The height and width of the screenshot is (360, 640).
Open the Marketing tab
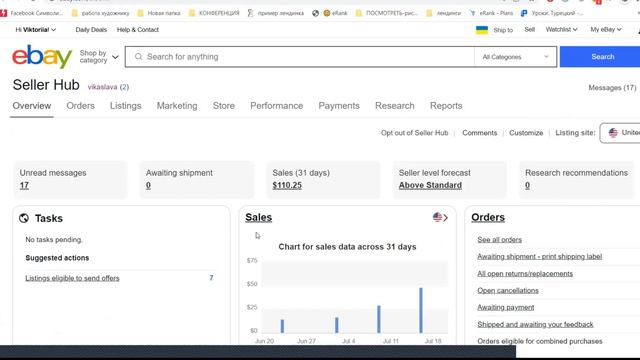[177, 106]
